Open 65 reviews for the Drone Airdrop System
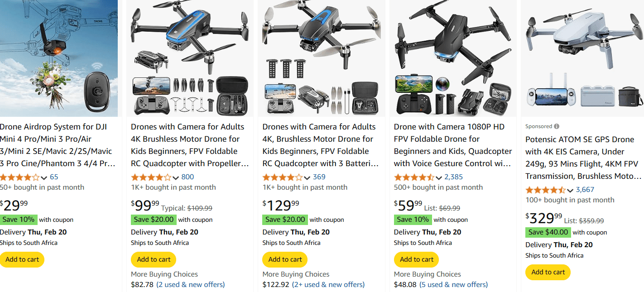This screenshot has height=292, width=644. point(54,177)
